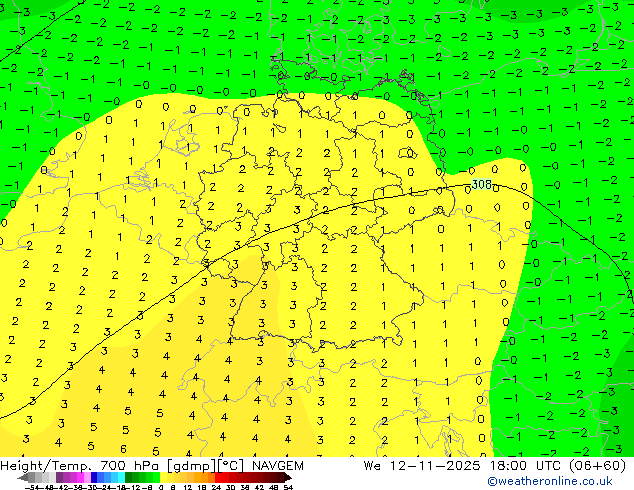Click the dark blue legend swatch at -30
The height and width of the screenshot is (490, 634).
click(94, 477)
